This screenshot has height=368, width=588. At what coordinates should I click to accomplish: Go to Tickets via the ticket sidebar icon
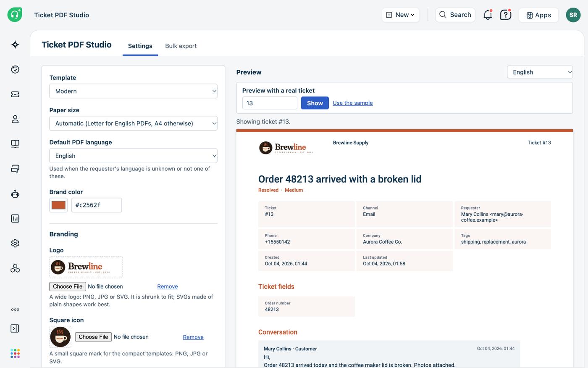(15, 94)
